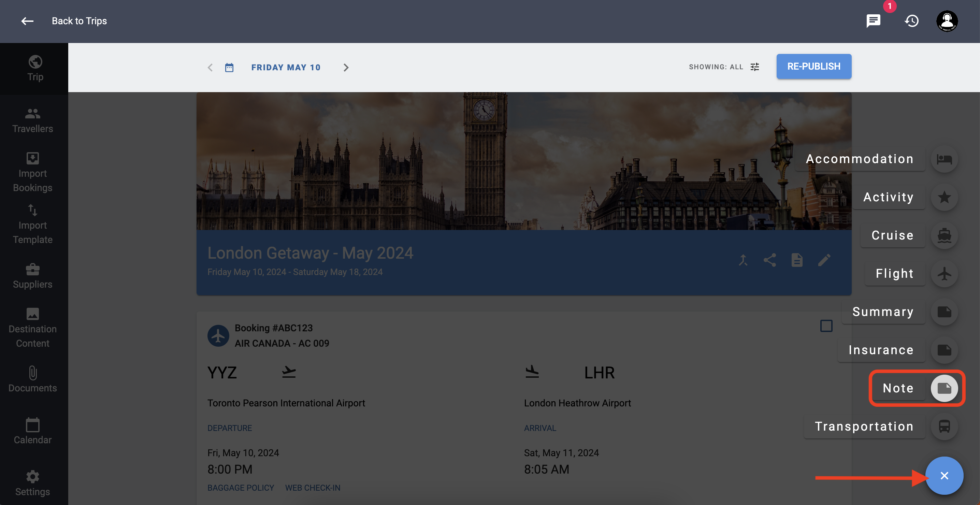The height and width of the screenshot is (505, 980).
Task: Click the Cruise label
Action: point(893,235)
